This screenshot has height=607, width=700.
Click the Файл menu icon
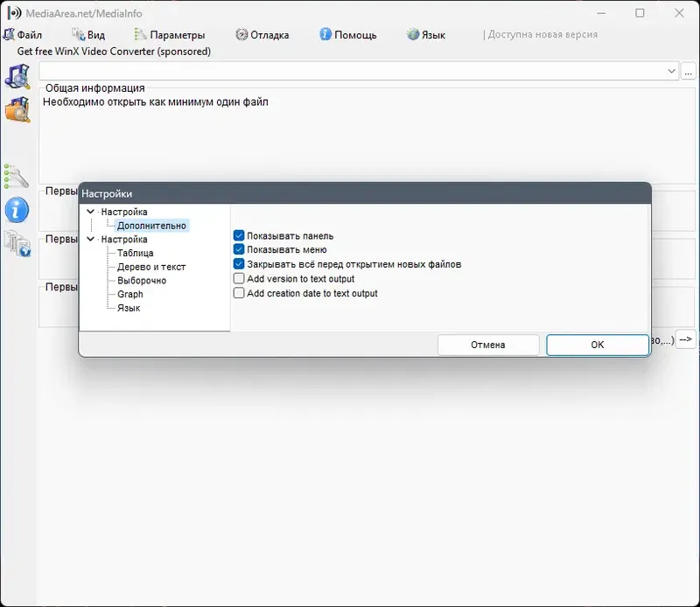click(9, 34)
